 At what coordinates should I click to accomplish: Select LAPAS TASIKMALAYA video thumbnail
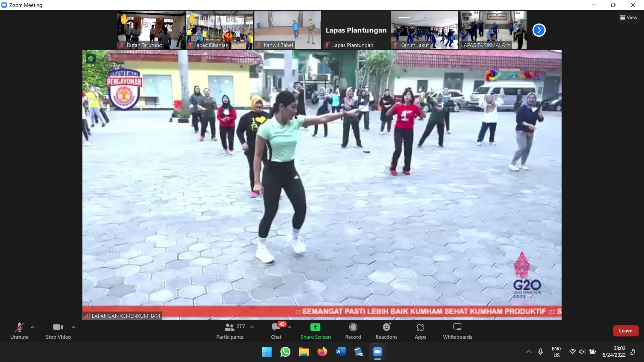point(493,30)
